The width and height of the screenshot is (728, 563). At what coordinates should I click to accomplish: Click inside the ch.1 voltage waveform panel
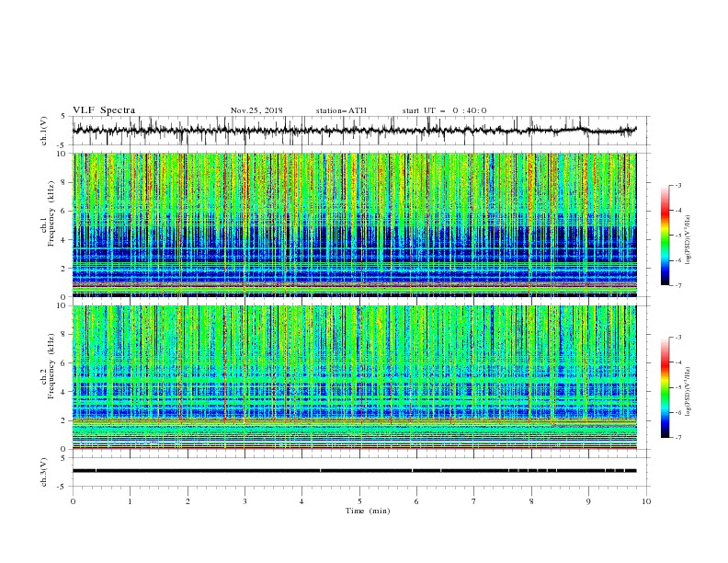(x=361, y=131)
